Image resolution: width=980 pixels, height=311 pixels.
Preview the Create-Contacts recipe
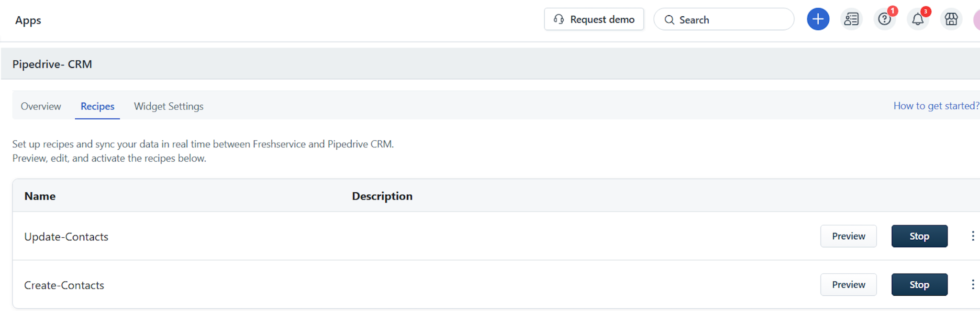pyautogui.click(x=848, y=285)
